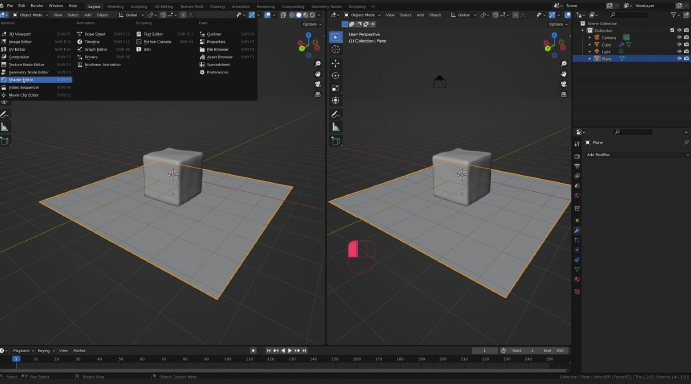
Task: Activate the Scale tool in right viewport
Action: tap(335, 88)
